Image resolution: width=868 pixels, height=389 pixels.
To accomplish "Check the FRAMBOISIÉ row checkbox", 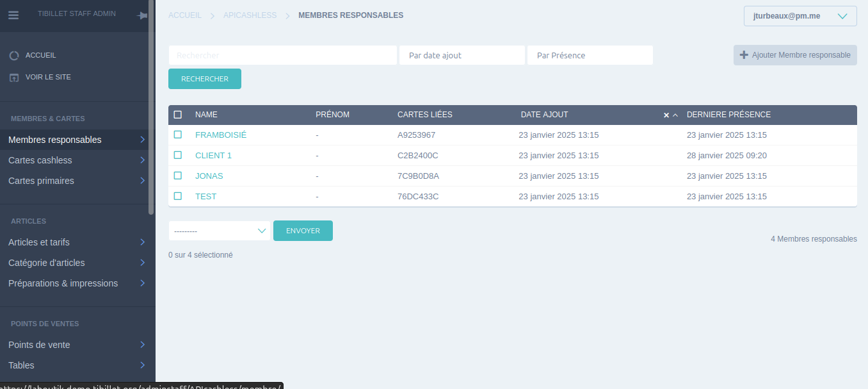I will (x=178, y=135).
